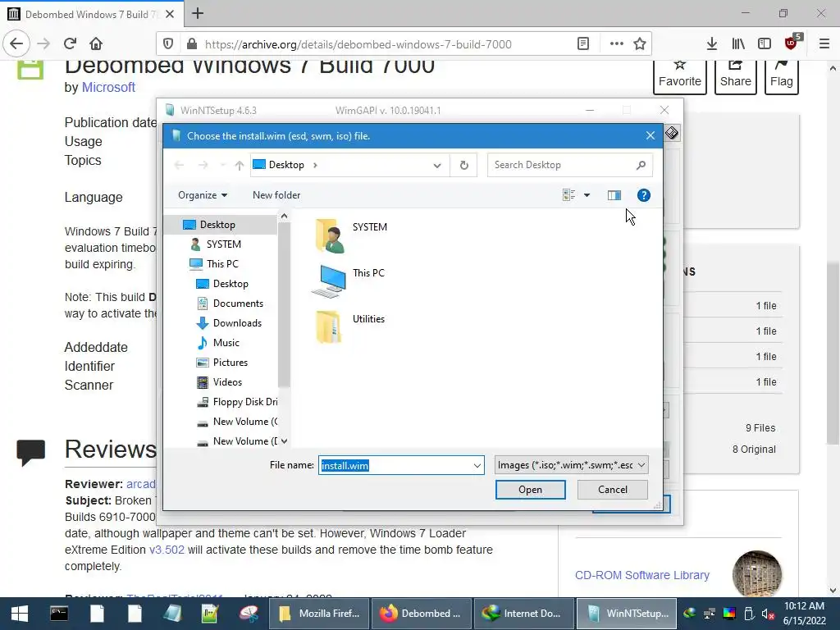Click the Microsoft author link
The width and height of the screenshot is (840, 630).
tap(108, 87)
